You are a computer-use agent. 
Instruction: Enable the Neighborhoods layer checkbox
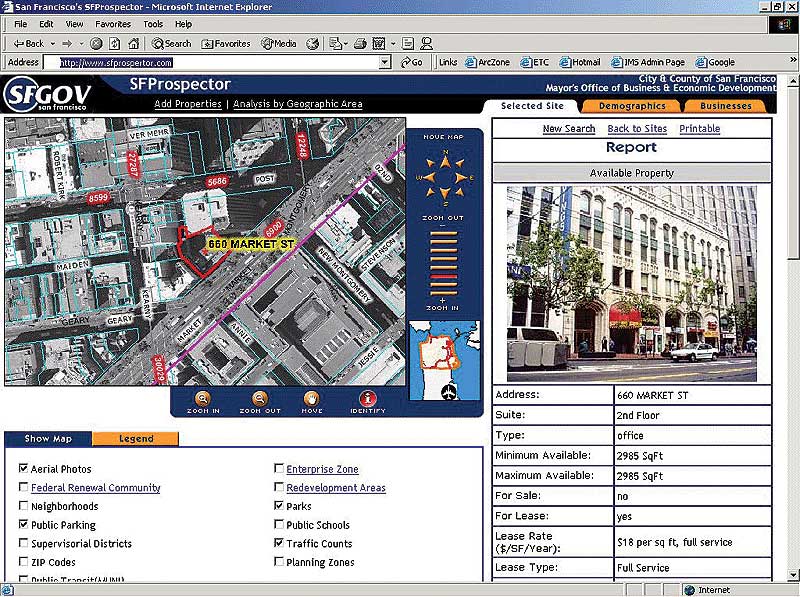pyautogui.click(x=23, y=506)
